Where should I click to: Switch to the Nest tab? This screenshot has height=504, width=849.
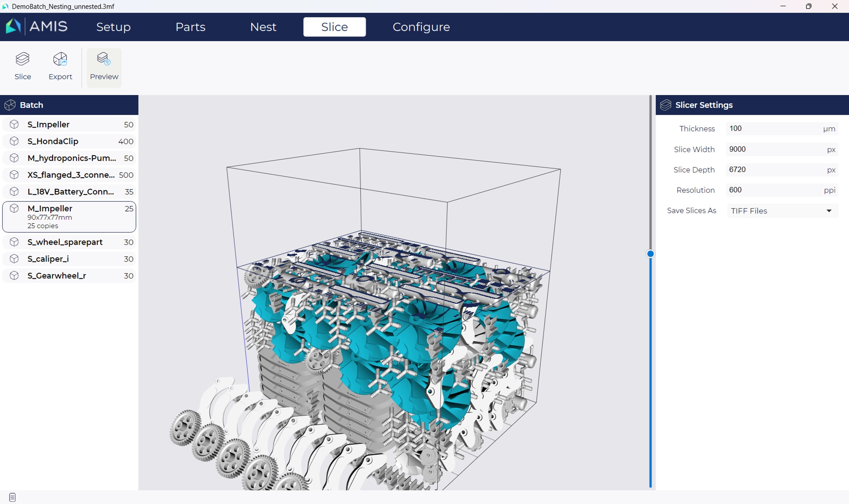[x=263, y=27]
